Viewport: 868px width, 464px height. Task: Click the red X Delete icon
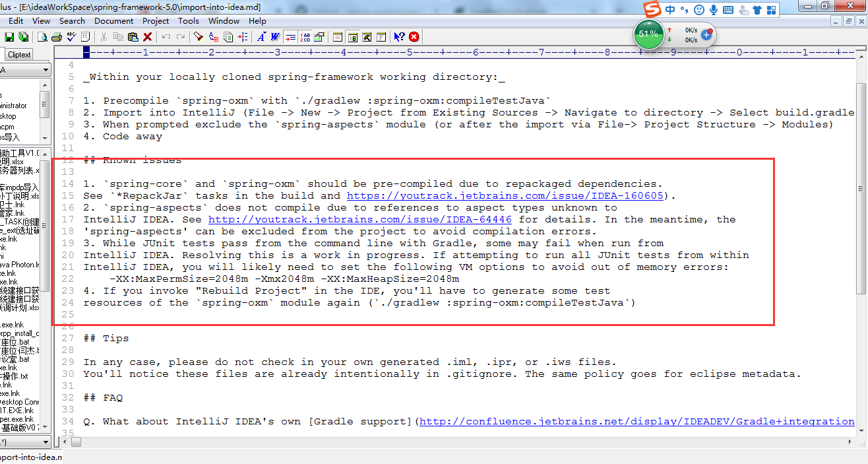147,37
